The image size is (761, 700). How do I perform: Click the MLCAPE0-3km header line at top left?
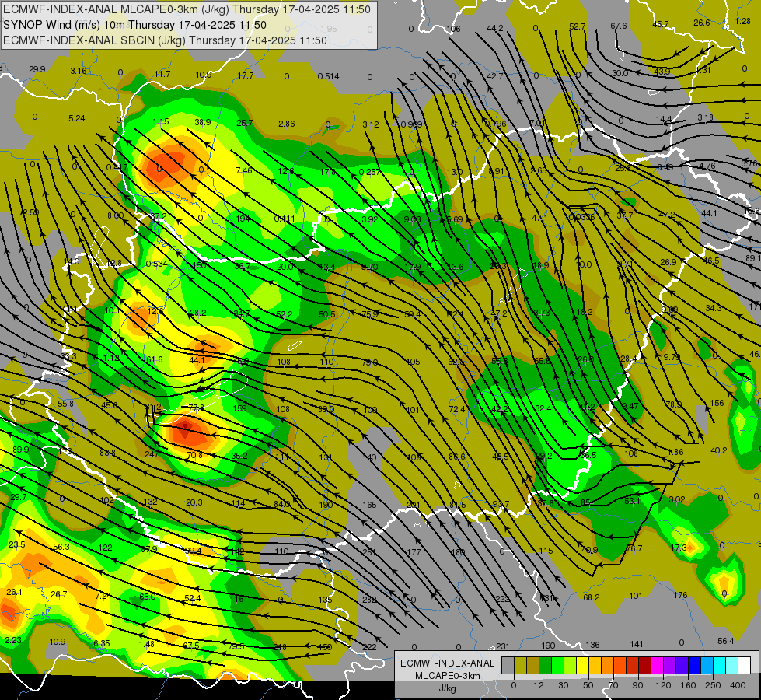(x=187, y=9)
